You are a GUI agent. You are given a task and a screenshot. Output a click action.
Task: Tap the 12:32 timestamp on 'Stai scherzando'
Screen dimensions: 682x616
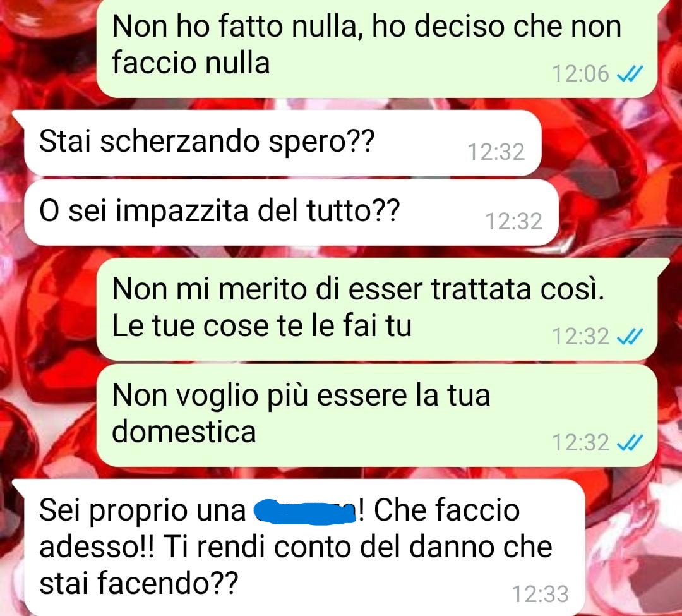[496, 152]
